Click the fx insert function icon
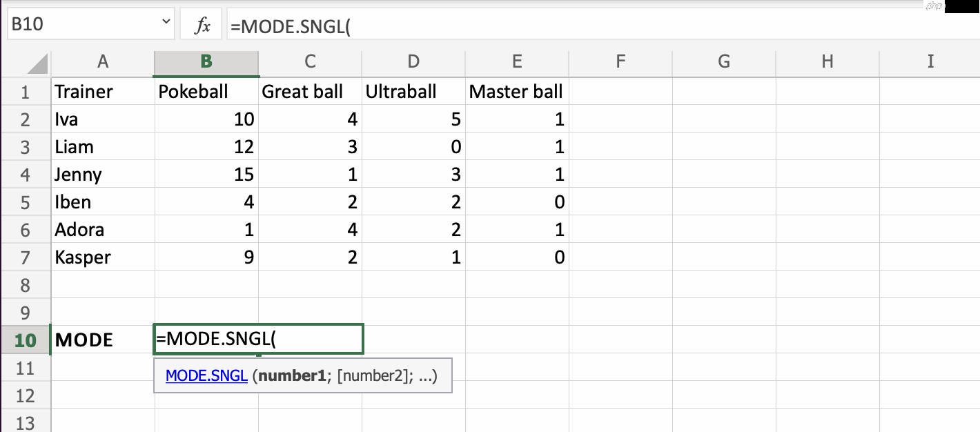Screen dimensions: 980x432 (x=202, y=26)
